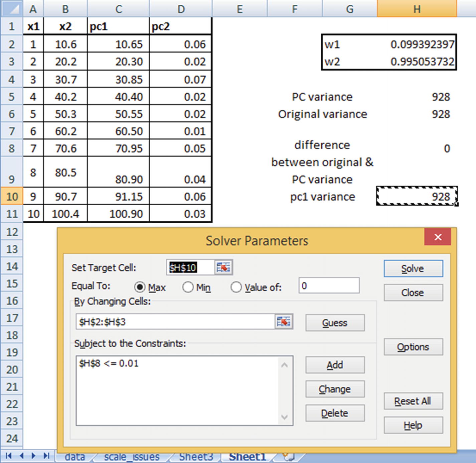The image size is (476, 463).
Task: Select column A header
Action: coord(33,9)
